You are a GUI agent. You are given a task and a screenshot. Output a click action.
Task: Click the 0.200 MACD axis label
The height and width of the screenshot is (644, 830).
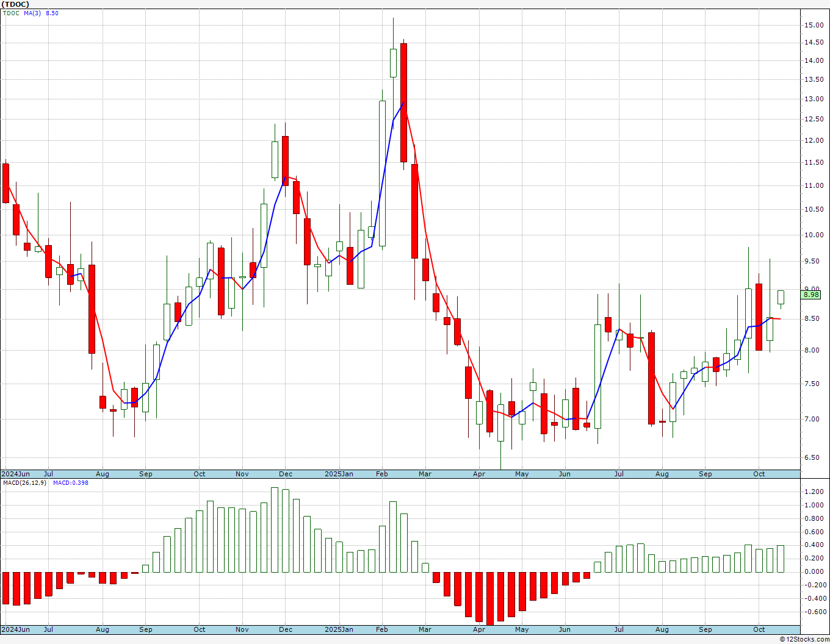(814, 558)
